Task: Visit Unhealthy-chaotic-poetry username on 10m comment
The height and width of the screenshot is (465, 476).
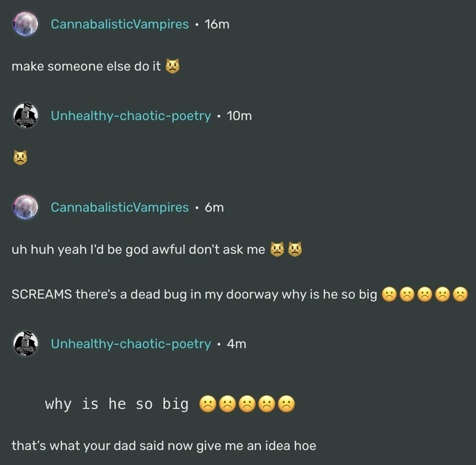Action: point(131,115)
